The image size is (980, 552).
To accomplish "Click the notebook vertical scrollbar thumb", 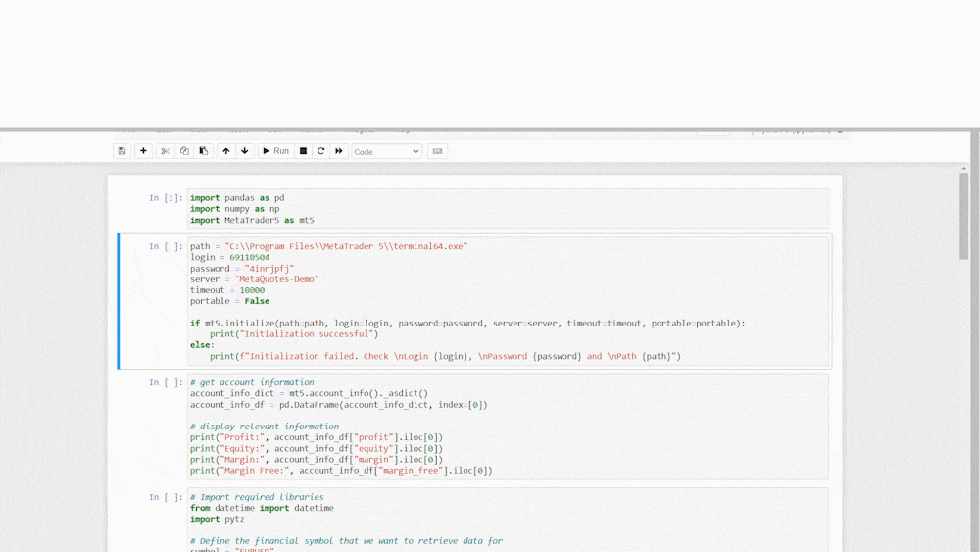I will click(963, 216).
